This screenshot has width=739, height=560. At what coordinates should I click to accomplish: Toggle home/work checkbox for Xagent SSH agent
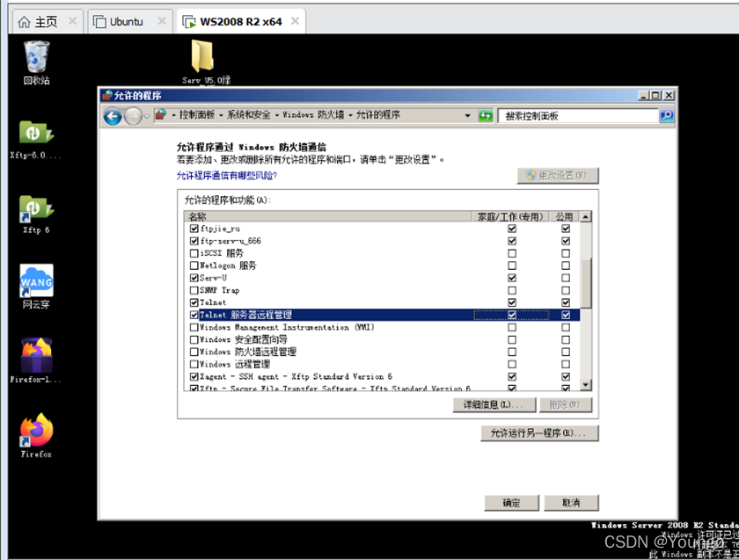click(512, 377)
